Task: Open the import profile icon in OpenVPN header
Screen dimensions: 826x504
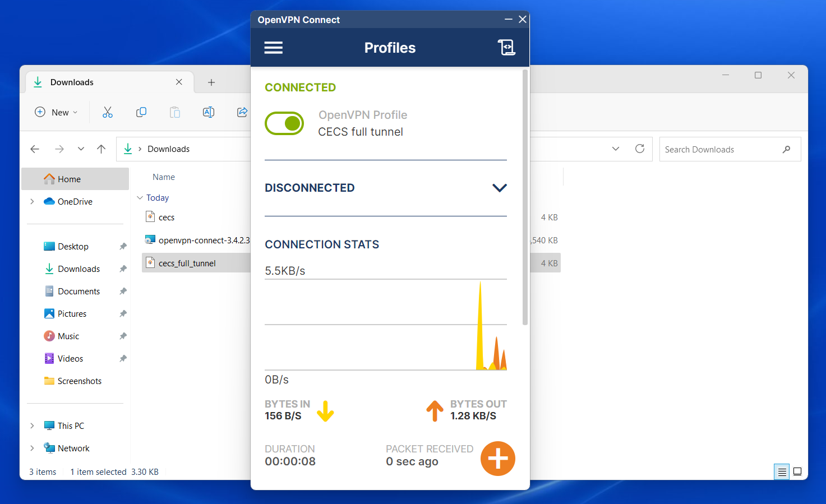Action: [506, 48]
